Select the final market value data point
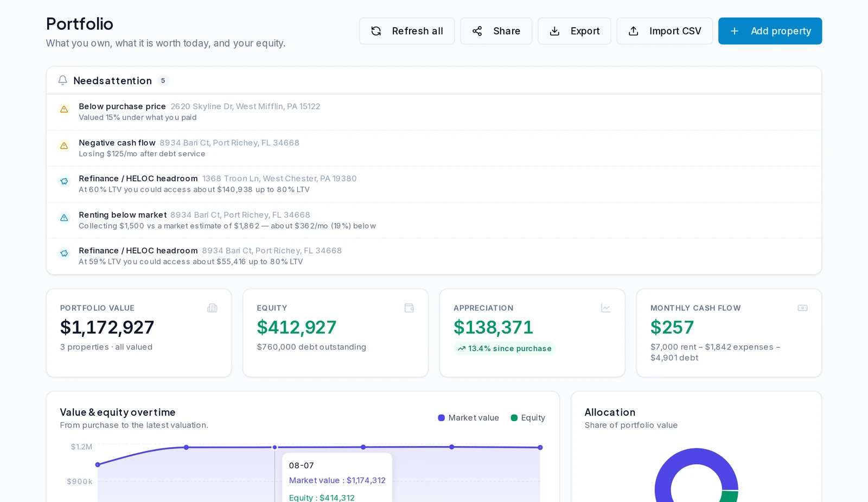Image resolution: width=868 pixels, height=502 pixels. pyautogui.click(x=540, y=448)
